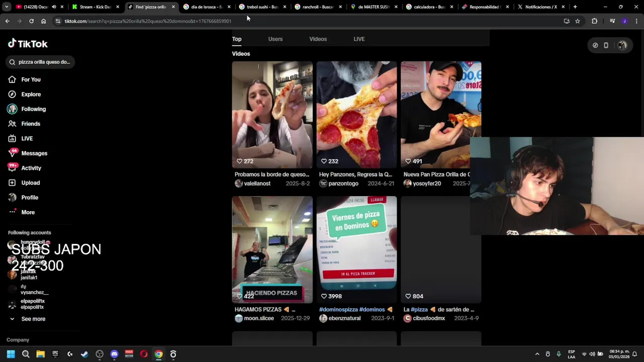Click the search box for pizza orilla queso

40,62
